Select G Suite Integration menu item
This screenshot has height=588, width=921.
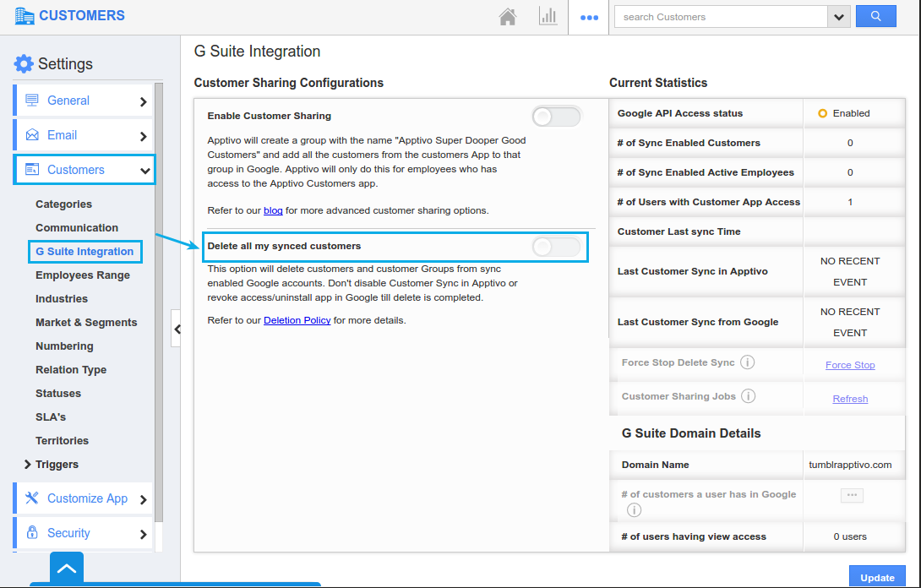tap(84, 252)
